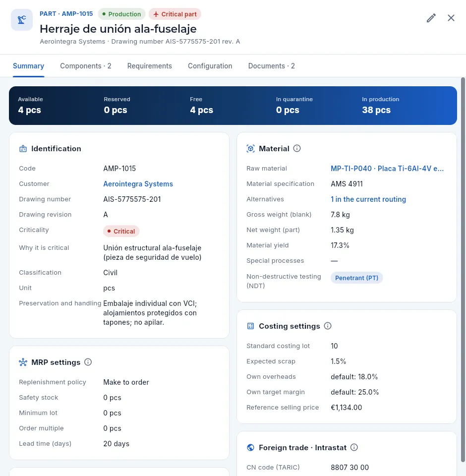This screenshot has height=476, width=466.
Task: Click the Identification section badge icon
Action: (x=23, y=148)
